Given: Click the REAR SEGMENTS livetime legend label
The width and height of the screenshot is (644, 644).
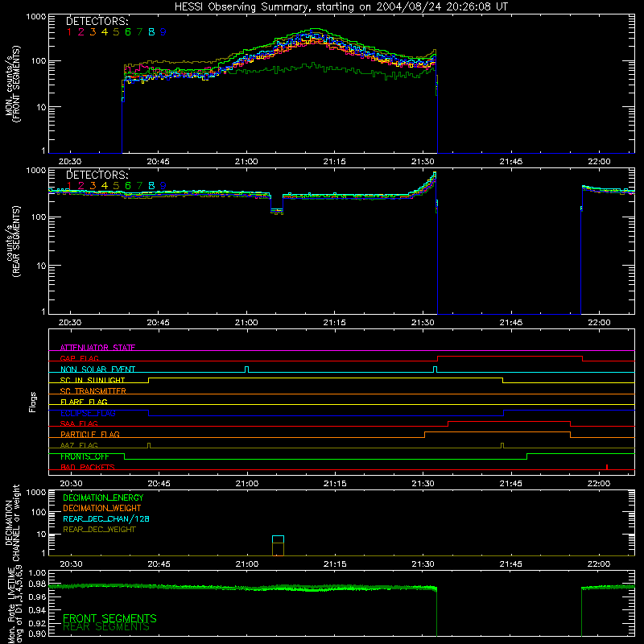Looking at the screenshot, I should [106, 627].
